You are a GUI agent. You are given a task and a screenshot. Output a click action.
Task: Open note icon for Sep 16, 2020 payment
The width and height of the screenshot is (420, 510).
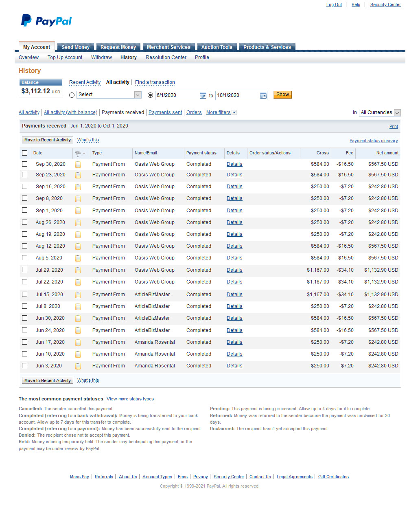click(78, 187)
